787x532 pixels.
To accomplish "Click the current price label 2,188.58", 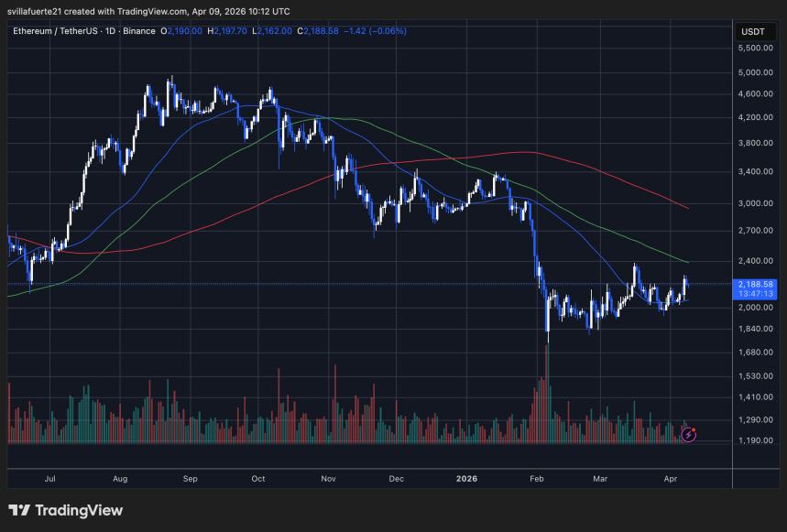I will tap(757, 285).
